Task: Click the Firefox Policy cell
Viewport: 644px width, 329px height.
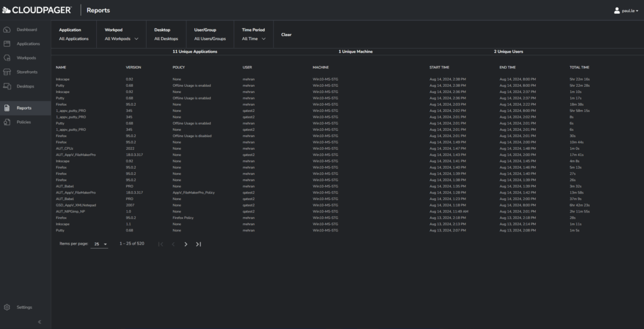Action: coord(183,218)
